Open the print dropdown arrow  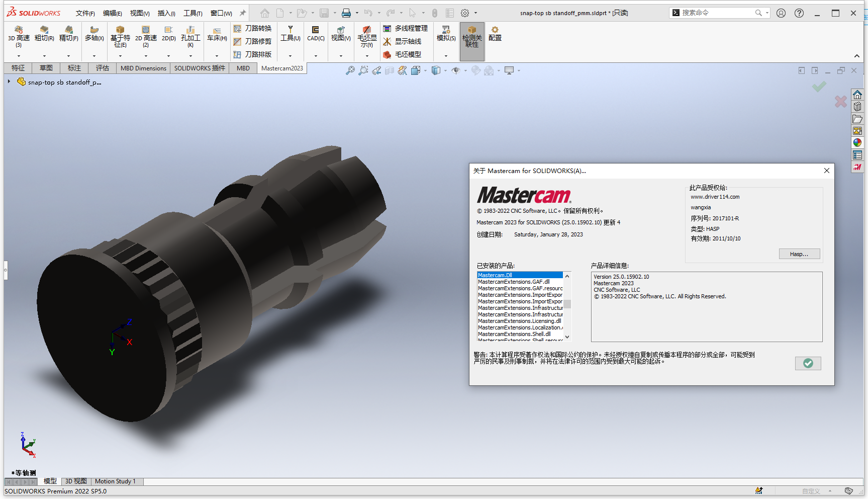357,13
